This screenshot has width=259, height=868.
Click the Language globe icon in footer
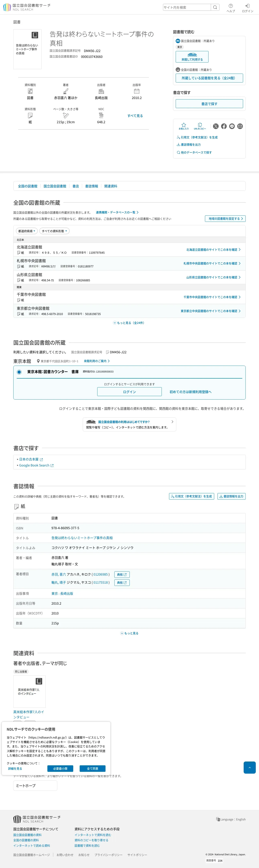[218, 819]
